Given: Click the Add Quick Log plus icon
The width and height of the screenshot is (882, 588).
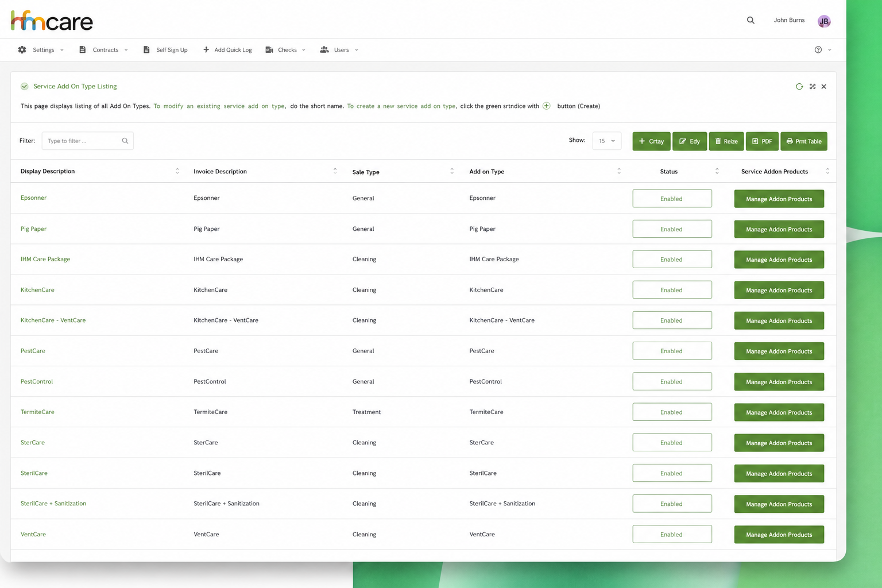Looking at the screenshot, I should click(x=206, y=50).
